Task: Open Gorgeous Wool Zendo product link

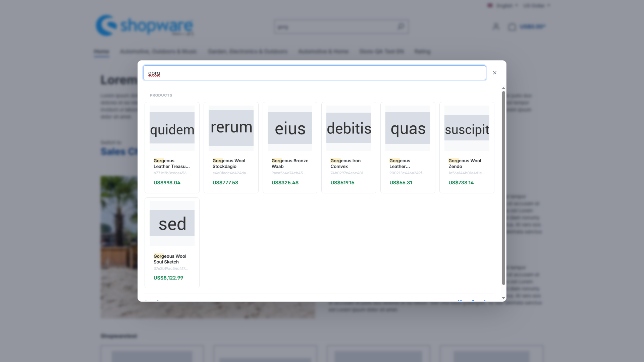Action: point(465,164)
